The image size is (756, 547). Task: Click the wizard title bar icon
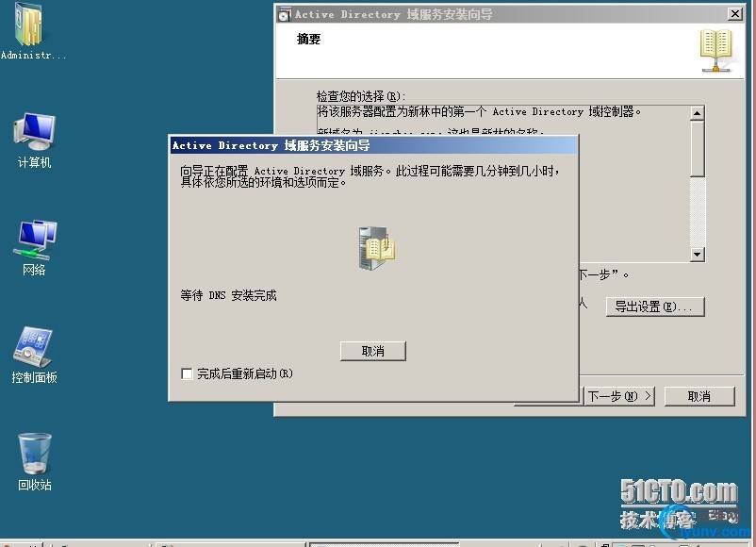[285, 14]
